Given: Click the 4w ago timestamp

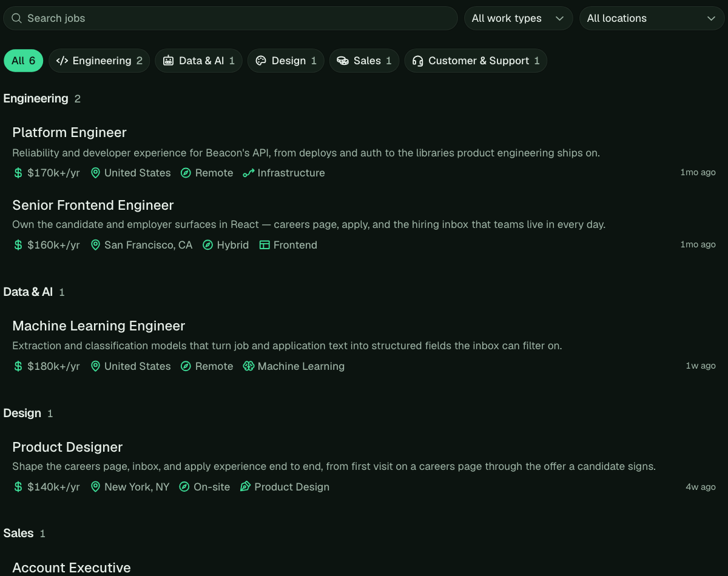Looking at the screenshot, I should click(701, 487).
